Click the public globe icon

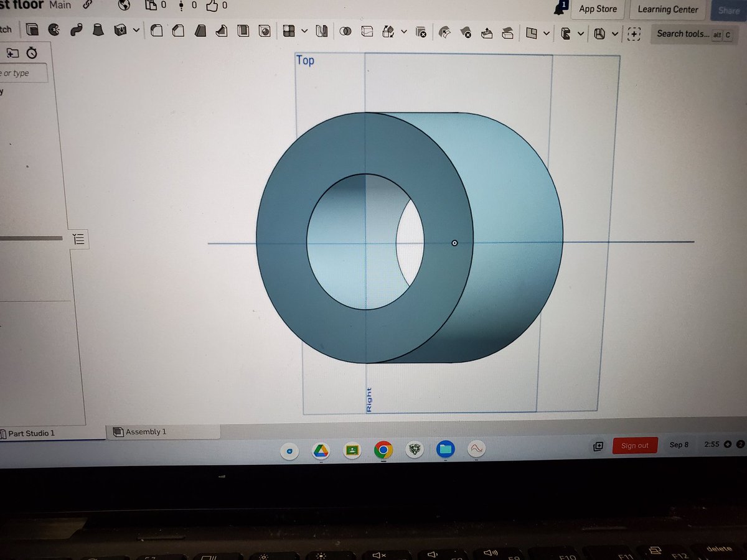point(123,6)
